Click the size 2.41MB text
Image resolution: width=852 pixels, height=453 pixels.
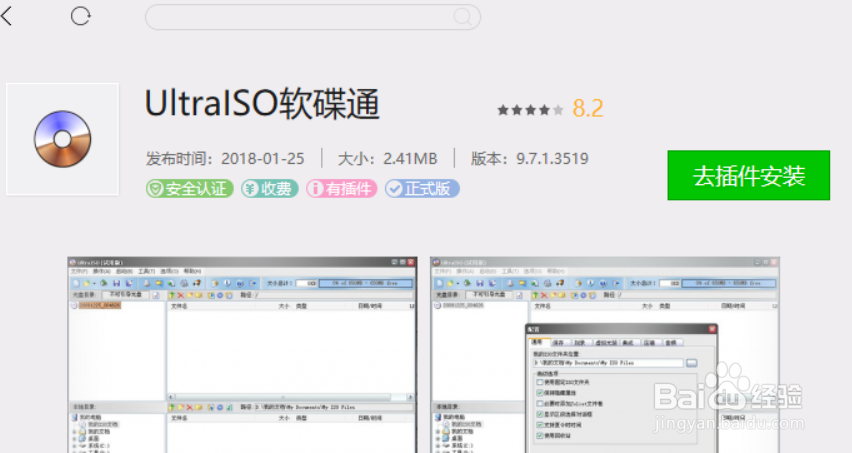click(x=387, y=159)
